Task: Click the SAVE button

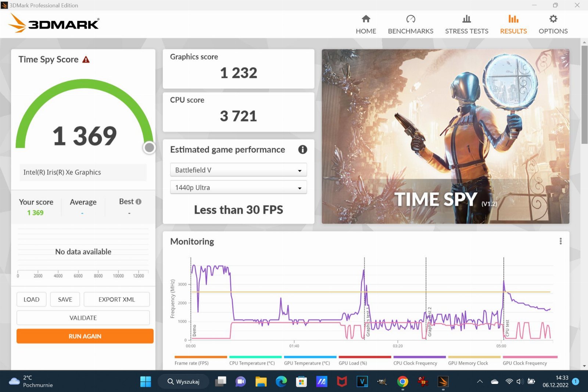Action: [65, 299]
